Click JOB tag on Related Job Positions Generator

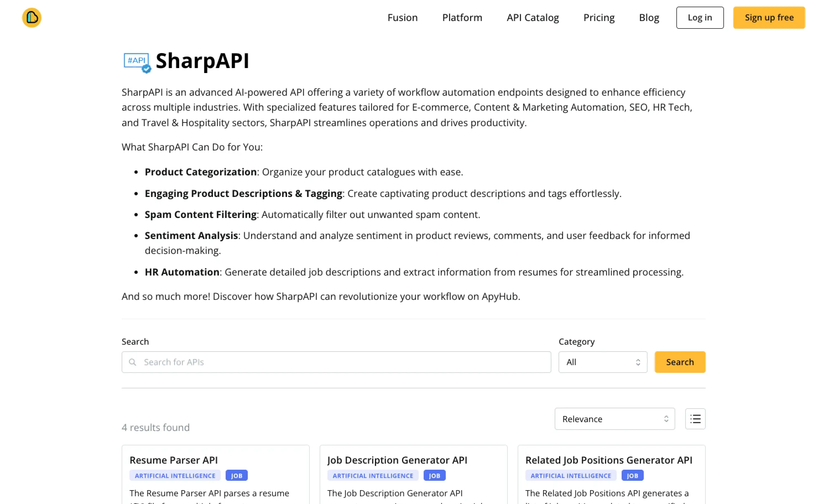tap(632, 475)
